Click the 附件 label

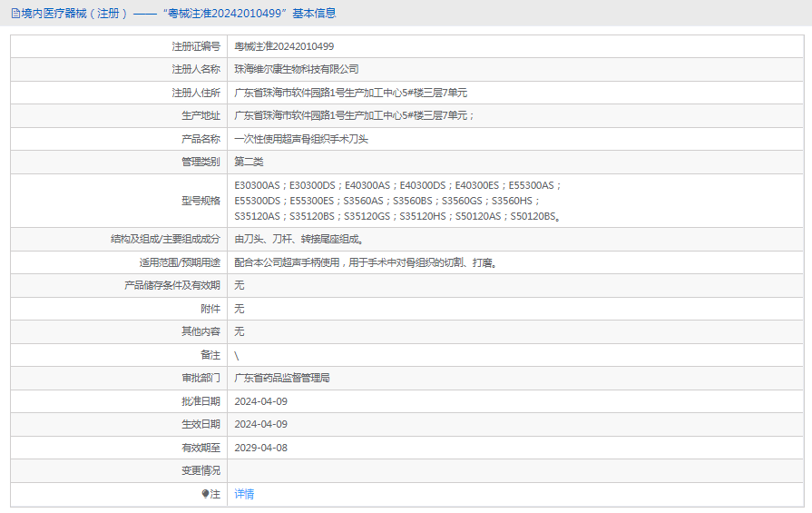pos(210,309)
